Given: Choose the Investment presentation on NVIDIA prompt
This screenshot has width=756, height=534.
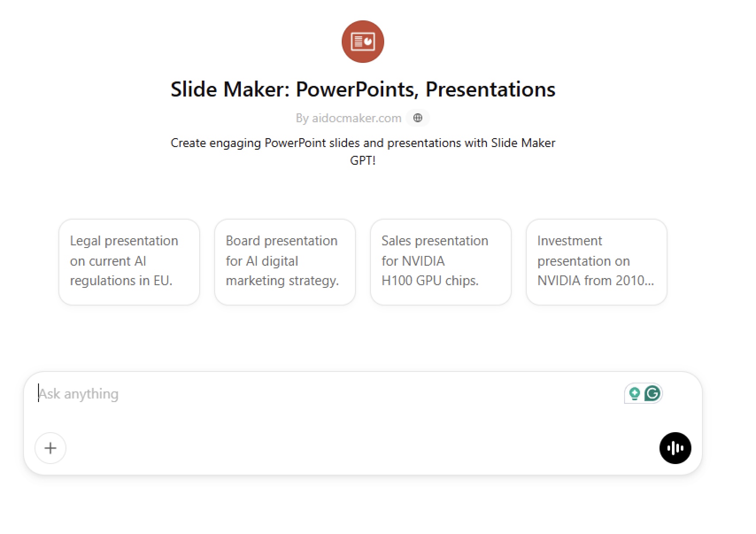Looking at the screenshot, I should pyautogui.click(x=597, y=262).
